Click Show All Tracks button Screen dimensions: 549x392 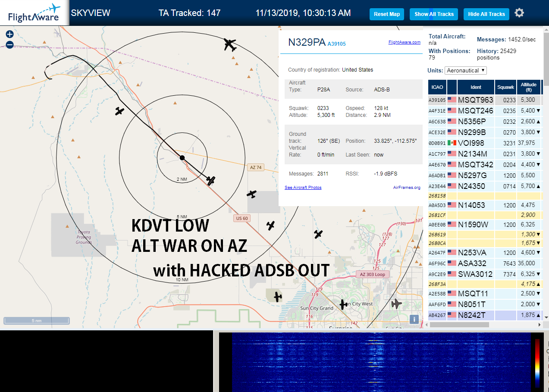434,14
